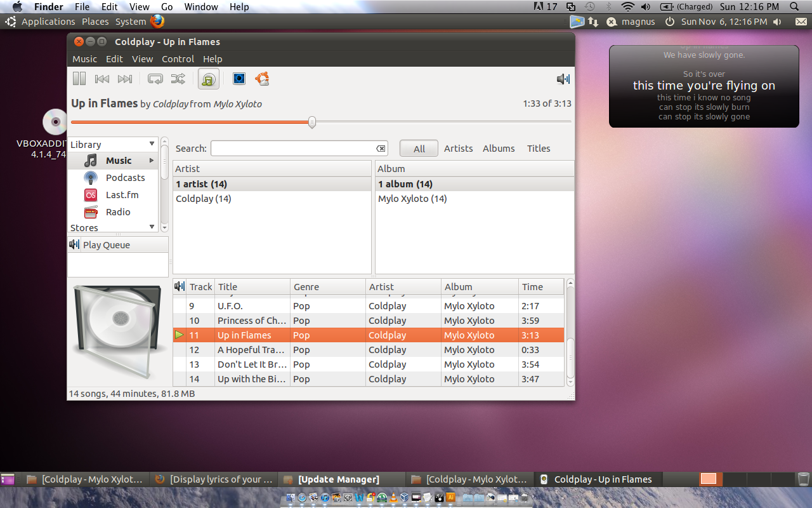Screen dimensions: 812x508
Task: Click the power icon in GNOME panel
Action: click(x=670, y=22)
